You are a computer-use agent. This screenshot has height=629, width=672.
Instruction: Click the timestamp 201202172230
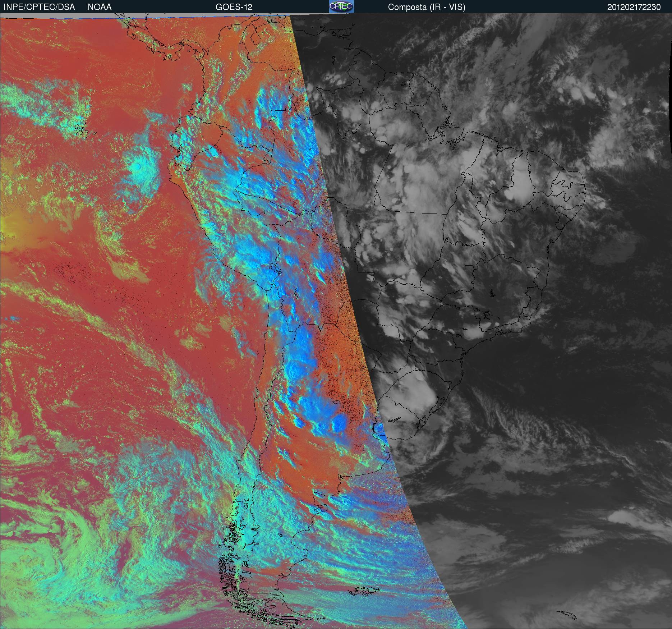point(634,7)
